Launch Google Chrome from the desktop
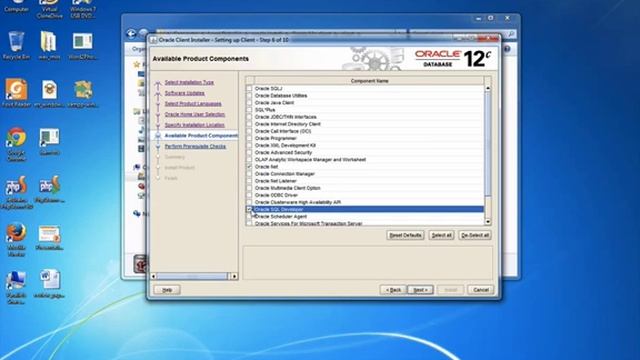 [16, 144]
